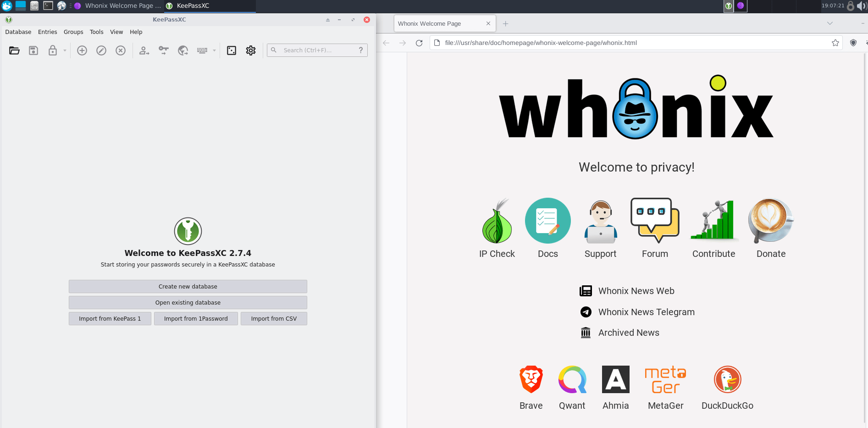The width and height of the screenshot is (868, 428).
Task: Bookmark this page with the star icon
Action: click(x=835, y=43)
